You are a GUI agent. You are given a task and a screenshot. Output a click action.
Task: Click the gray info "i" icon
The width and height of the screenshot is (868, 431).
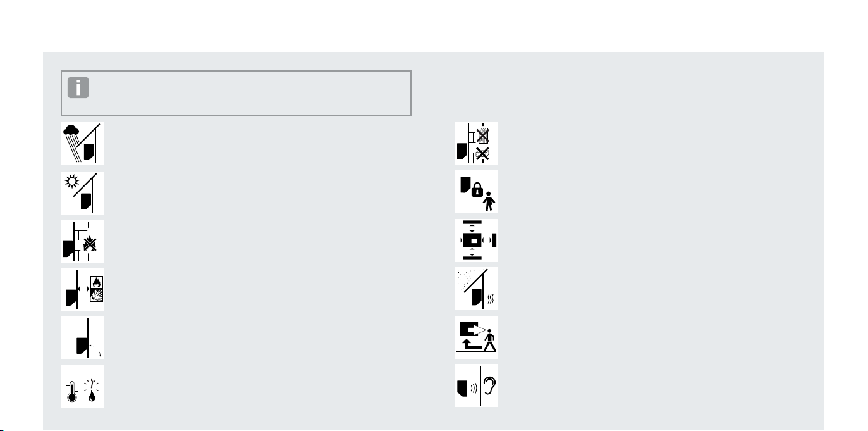pyautogui.click(x=79, y=88)
